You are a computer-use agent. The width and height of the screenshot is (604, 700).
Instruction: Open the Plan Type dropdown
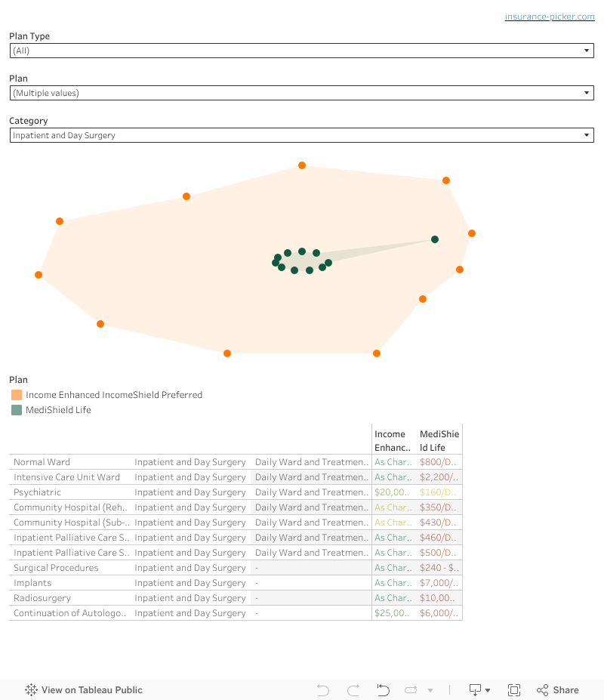point(302,51)
